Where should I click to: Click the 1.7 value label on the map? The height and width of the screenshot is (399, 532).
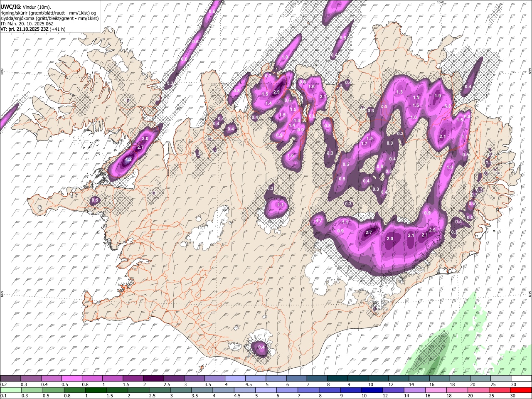point(365,143)
